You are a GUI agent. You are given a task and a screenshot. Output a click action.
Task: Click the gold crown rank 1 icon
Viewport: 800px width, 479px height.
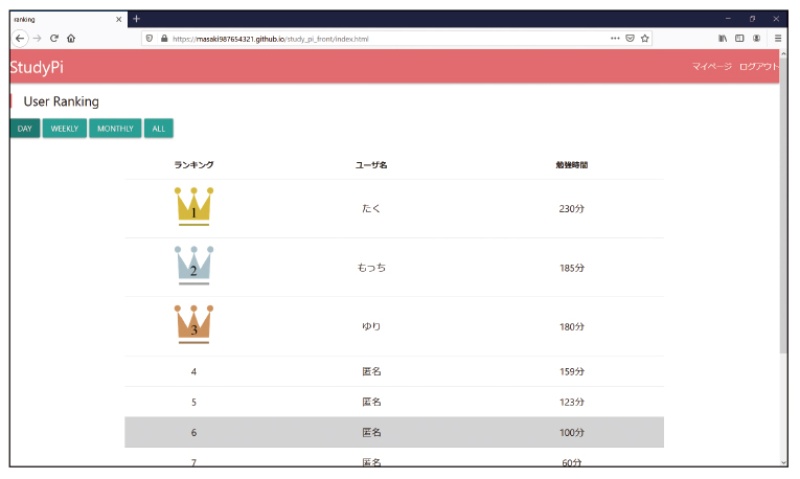point(193,206)
